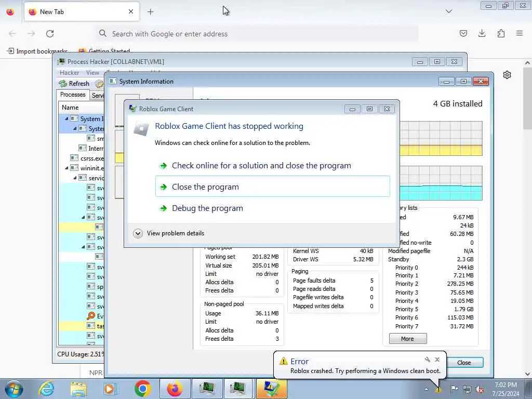Choose Close the program option
The width and height of the screenshot is (532, 399).
click(272, 187)
